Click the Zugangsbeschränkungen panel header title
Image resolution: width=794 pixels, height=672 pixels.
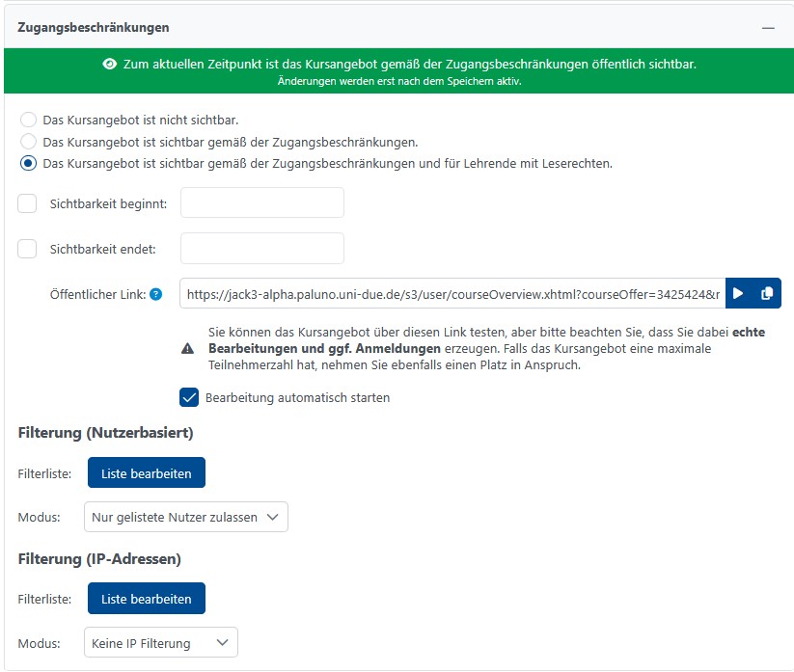point(94,29)
